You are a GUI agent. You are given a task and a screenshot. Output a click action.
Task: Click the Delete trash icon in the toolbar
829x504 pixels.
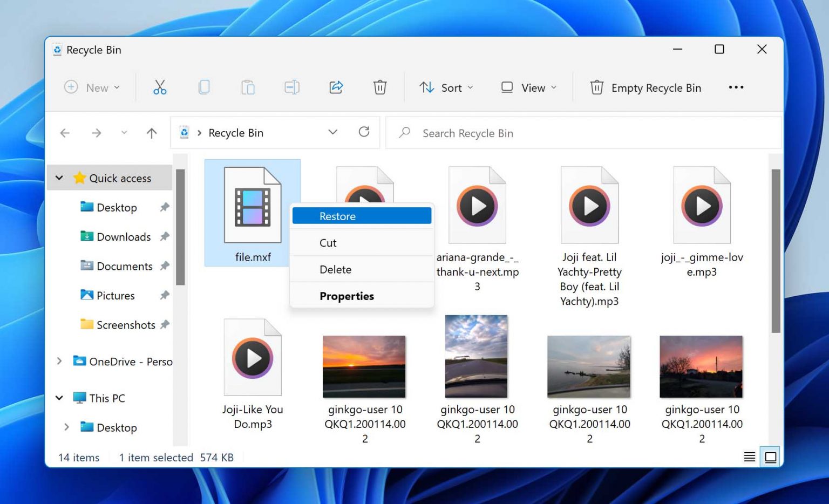pos(380,87)
